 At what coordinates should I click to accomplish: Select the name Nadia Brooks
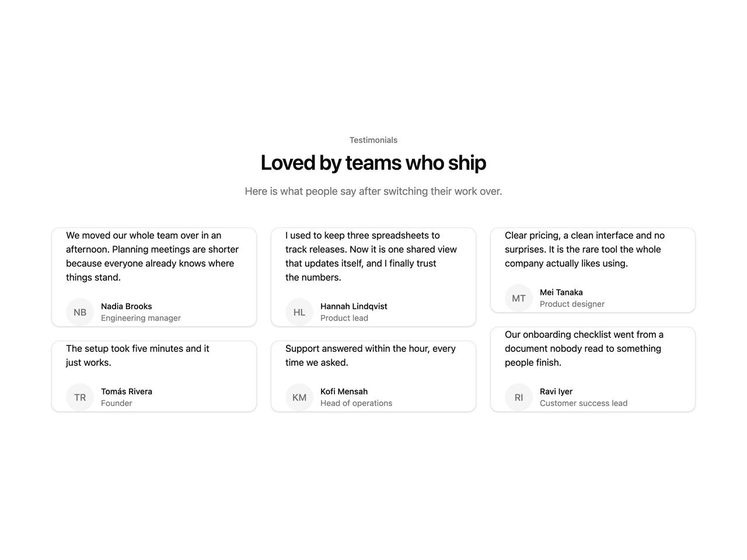coord(127,306)
